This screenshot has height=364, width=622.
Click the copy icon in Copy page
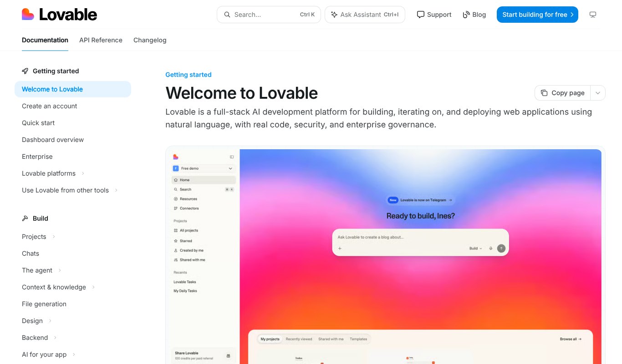544,93
